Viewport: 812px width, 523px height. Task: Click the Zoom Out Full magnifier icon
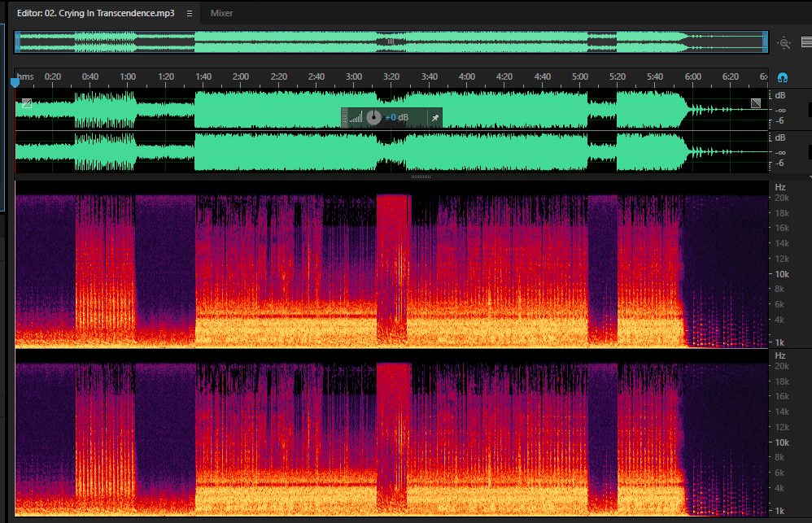click(x=784, y=43)
